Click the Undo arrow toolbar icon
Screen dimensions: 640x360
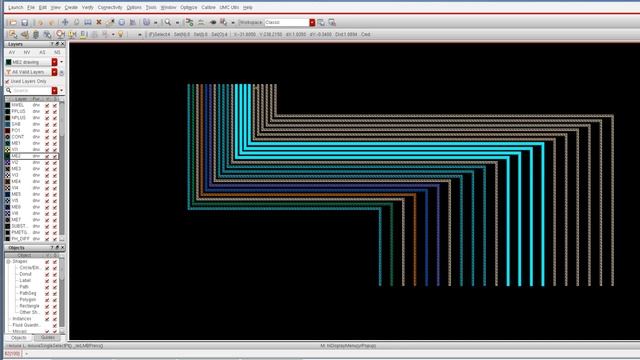[x=40, y=22]
